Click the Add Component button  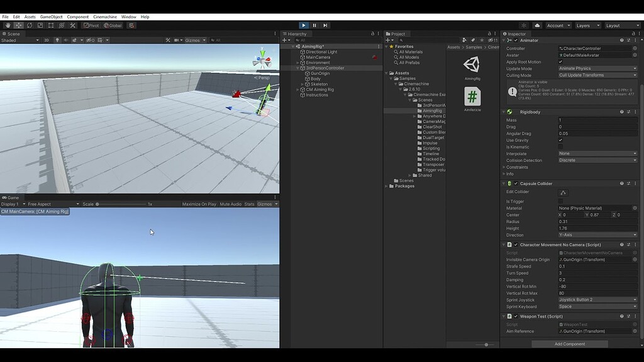[570, 344]
